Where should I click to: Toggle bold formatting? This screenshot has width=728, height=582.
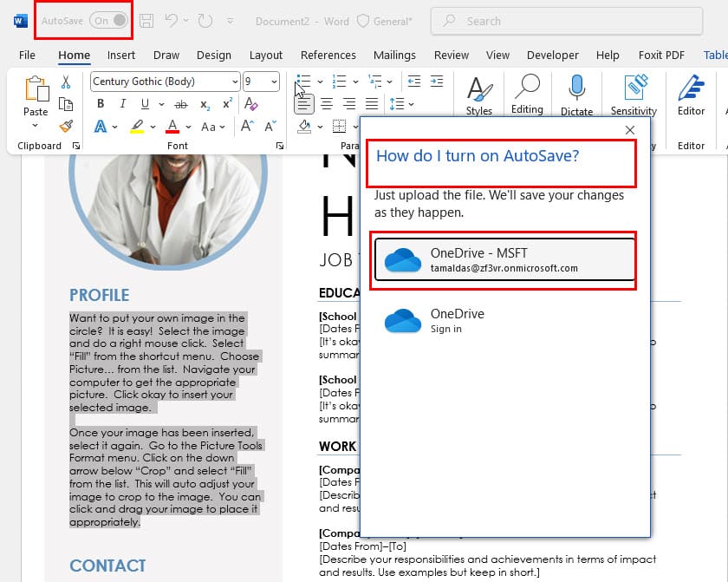pyautogui.click(x=101, y=103)
